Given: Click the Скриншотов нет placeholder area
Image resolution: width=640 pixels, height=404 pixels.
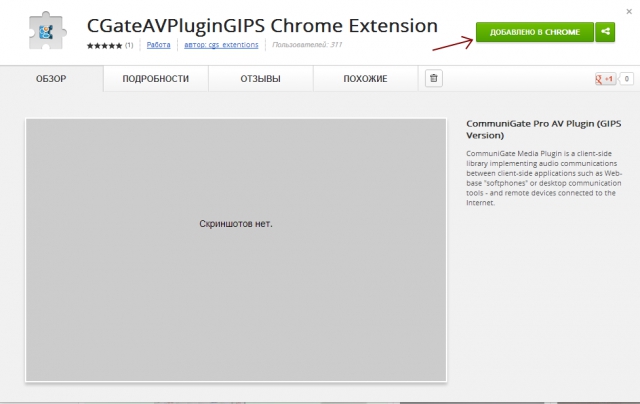Looking at the screenshot, I should [236, 250].
